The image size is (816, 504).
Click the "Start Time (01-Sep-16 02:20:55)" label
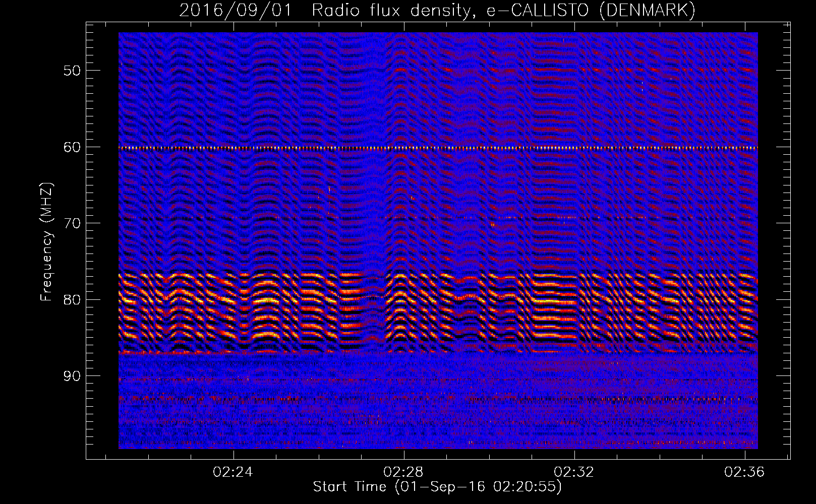tap(437, 487)
